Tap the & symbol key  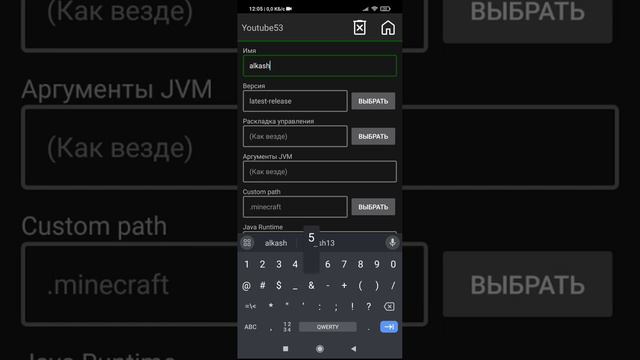tap(311, 285)
